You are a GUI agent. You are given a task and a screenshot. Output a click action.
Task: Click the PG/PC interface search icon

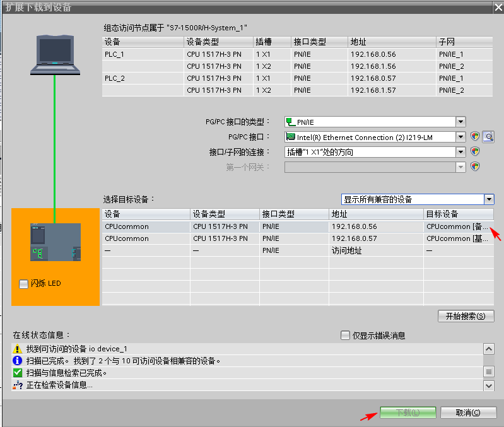point(488,137)
